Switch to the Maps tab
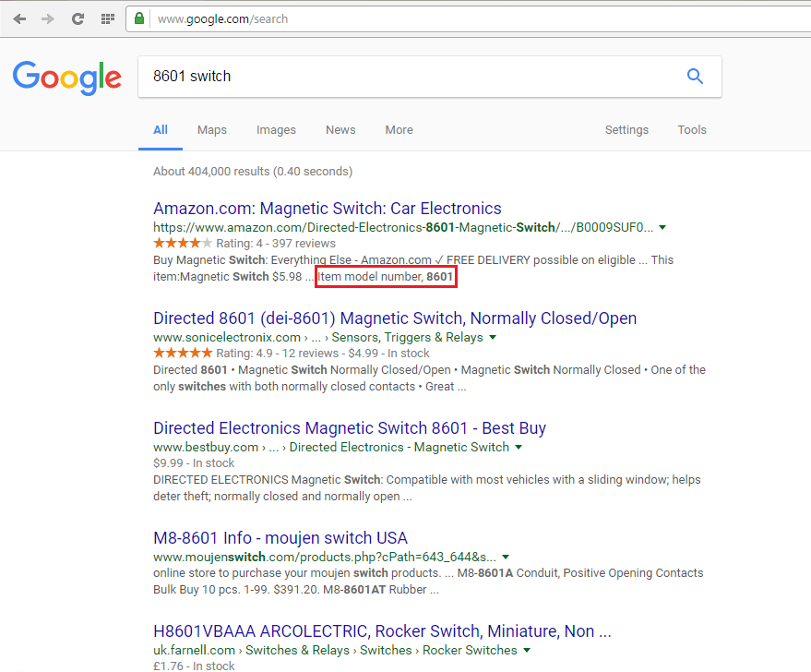Screen dimensions: 811x672 pyautogui.click(x=212, y=130)
